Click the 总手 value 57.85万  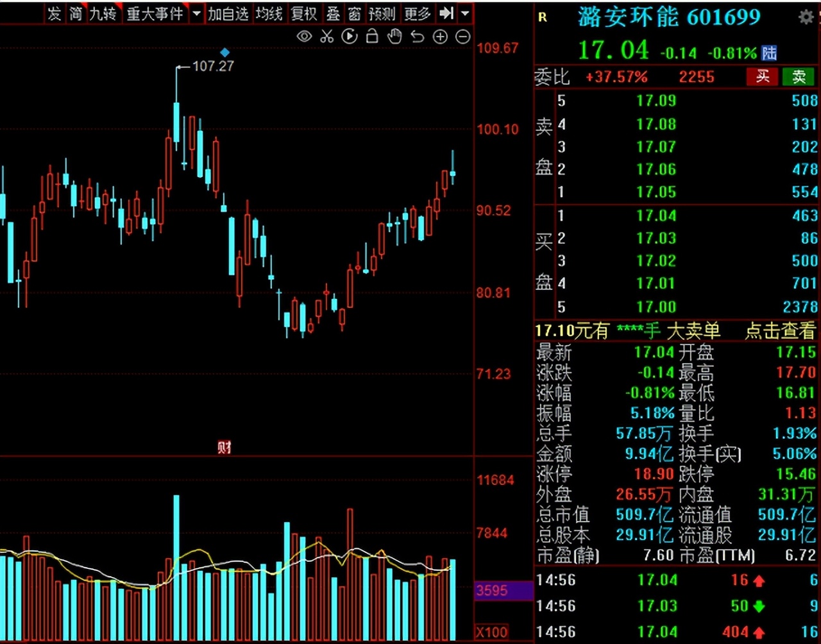pyautogui.click(x=645, y=434)
